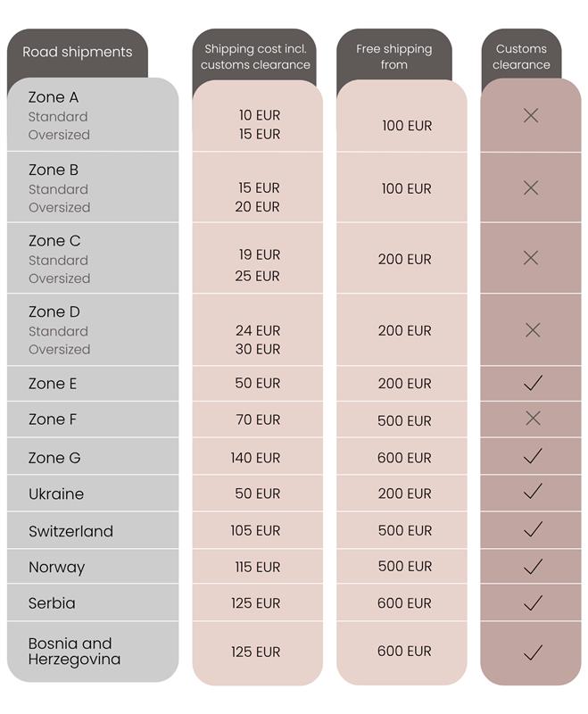The width and height of the screenshot is (588, 714).
Task: Click the Shipping cost incl. customs header
Action: click(255, 57)
